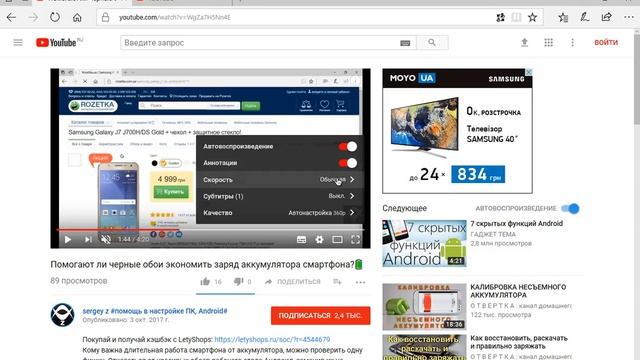
Task: Add page to favorites star
Action: tap(532, 17)
